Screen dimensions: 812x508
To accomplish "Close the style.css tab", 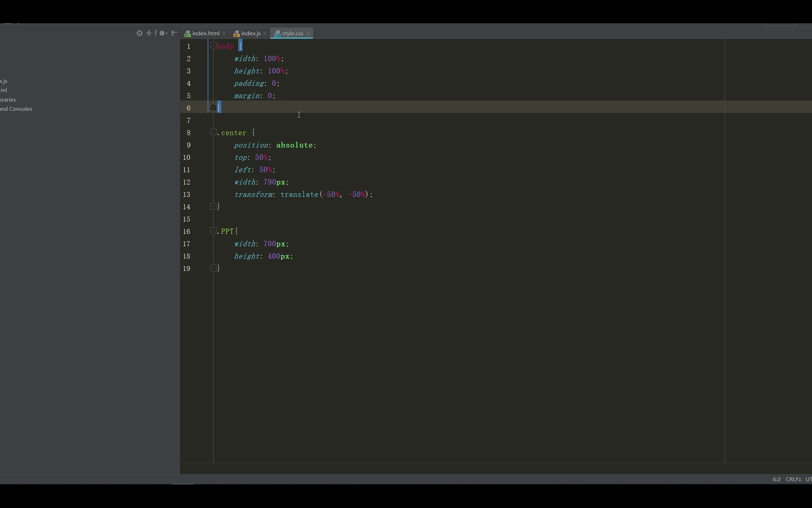I will 308,34.
